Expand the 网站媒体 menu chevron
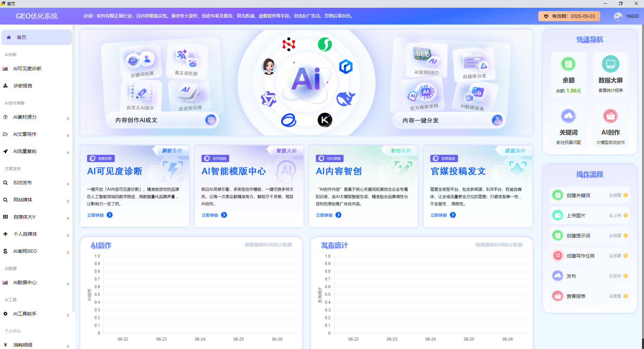This screenshot has width=644, height=349. pos(68,201)
